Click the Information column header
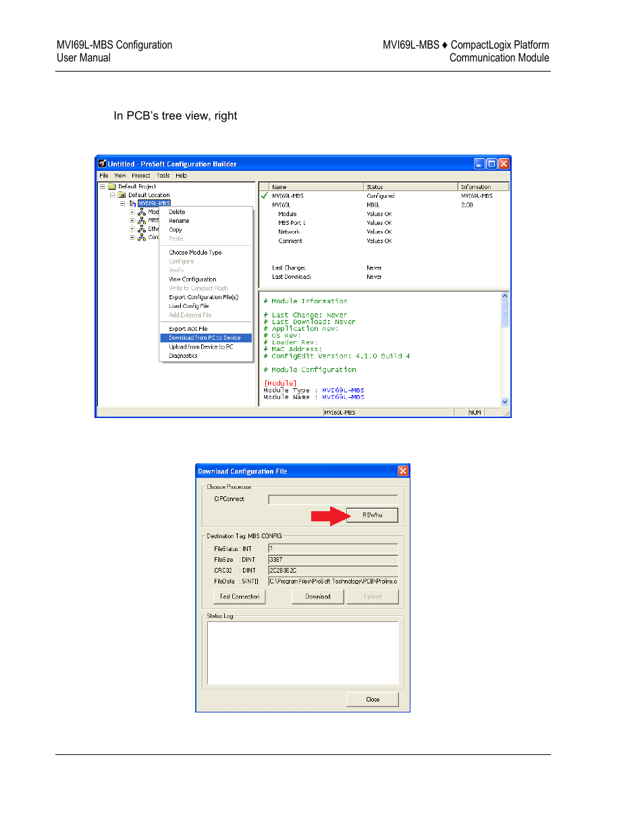 coord(483,187)
